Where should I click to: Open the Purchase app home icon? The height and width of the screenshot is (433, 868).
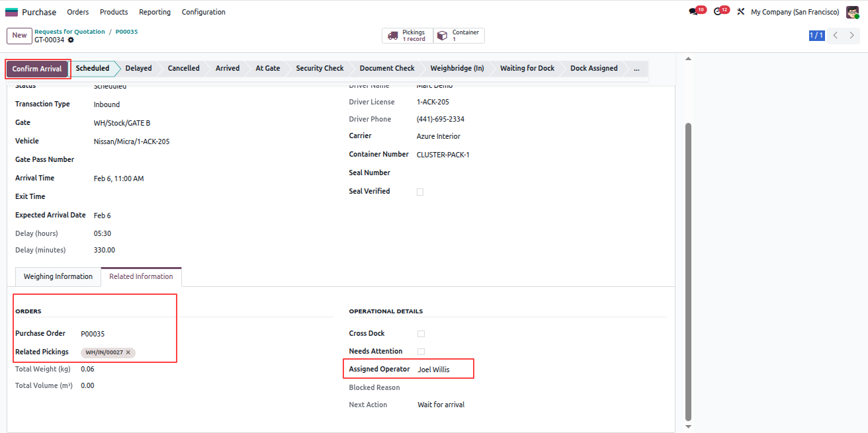(x=12, y=12)
